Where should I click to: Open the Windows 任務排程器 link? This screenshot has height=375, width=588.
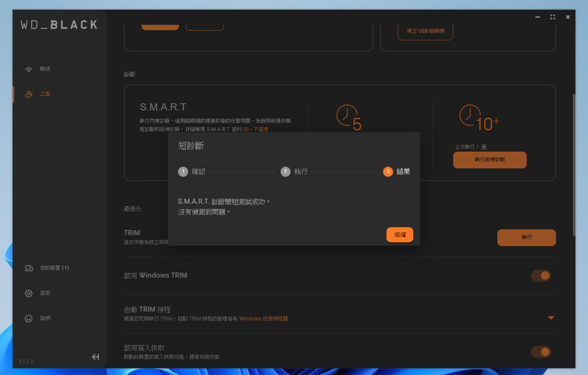point(263,318)
